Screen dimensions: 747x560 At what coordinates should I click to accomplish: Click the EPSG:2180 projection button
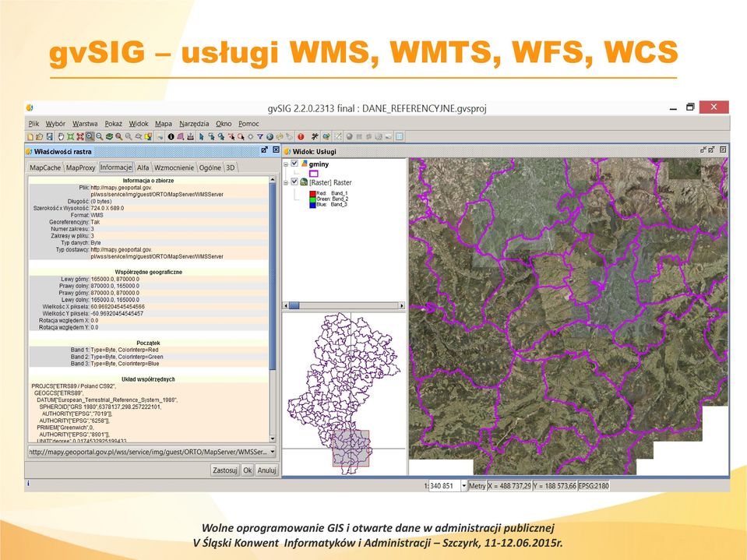[x=593, y=486]
